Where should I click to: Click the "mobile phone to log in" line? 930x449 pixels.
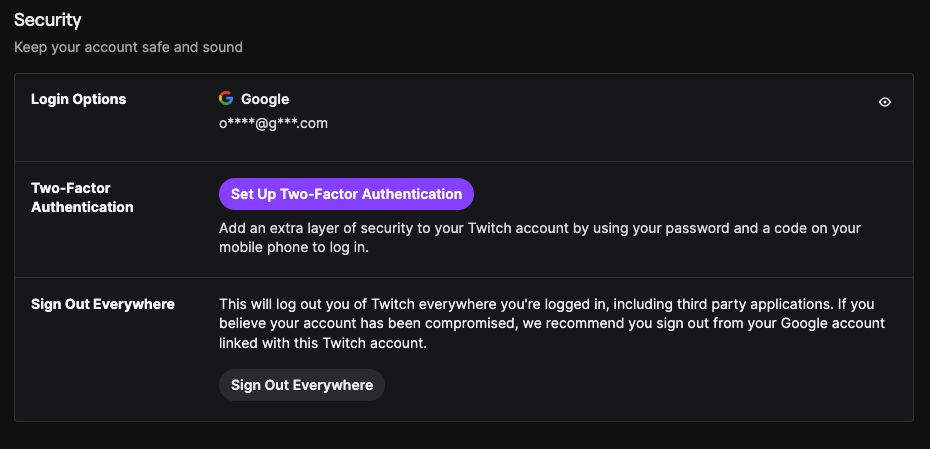[294, 247]
